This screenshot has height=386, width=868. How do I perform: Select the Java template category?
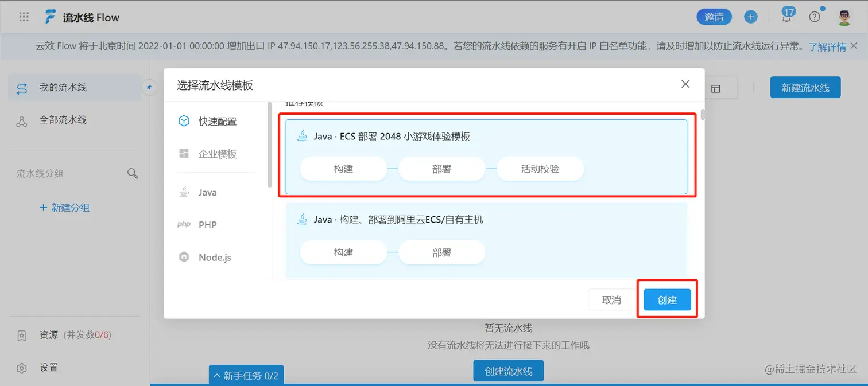click(207, 193)
